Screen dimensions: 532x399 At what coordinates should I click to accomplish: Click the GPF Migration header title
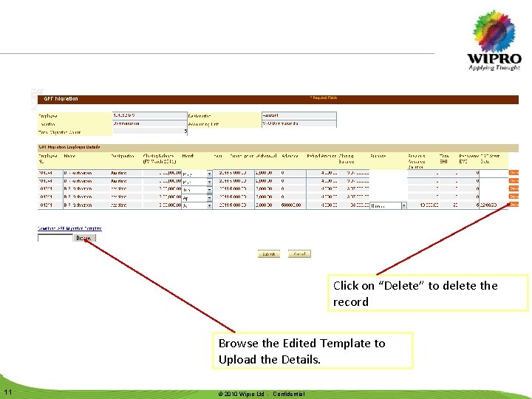(x=61, y=99)
